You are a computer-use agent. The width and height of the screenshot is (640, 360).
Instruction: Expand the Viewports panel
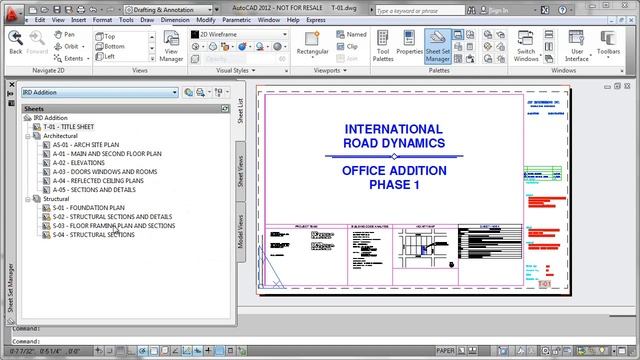(x=330, y=71)
